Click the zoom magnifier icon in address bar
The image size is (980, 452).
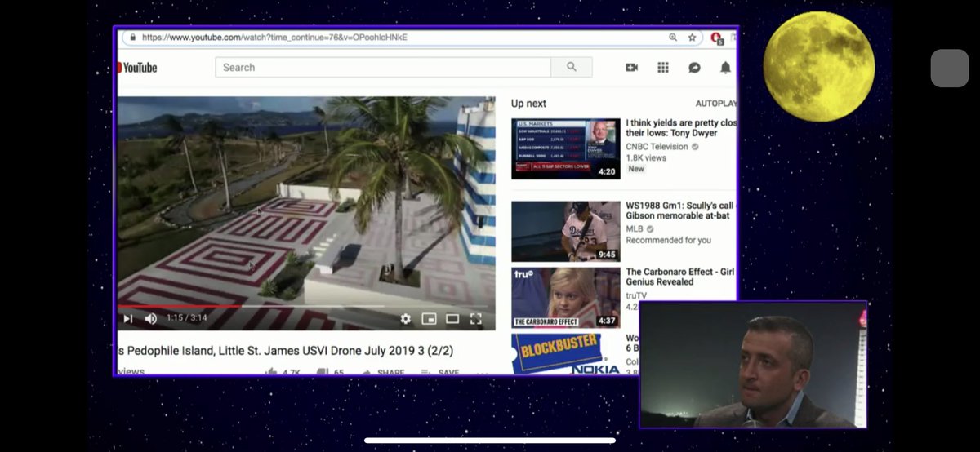tap(673, 38)
